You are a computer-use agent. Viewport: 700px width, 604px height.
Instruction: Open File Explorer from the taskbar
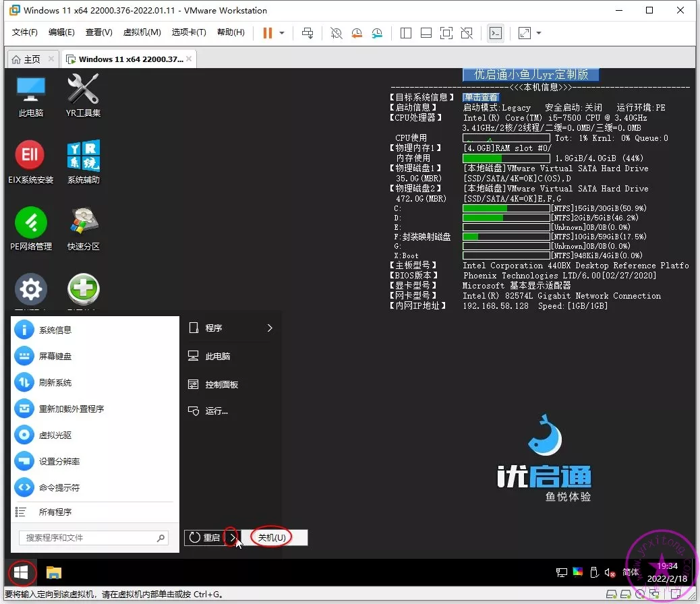pyautogui.click(x=54, y=573)
